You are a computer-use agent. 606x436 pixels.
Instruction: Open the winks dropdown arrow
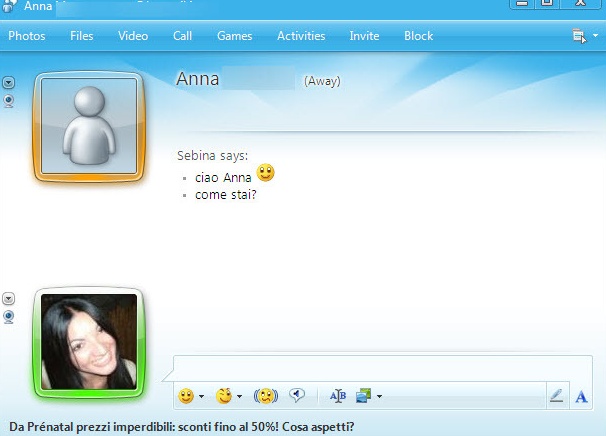click(x=239, y=396)
